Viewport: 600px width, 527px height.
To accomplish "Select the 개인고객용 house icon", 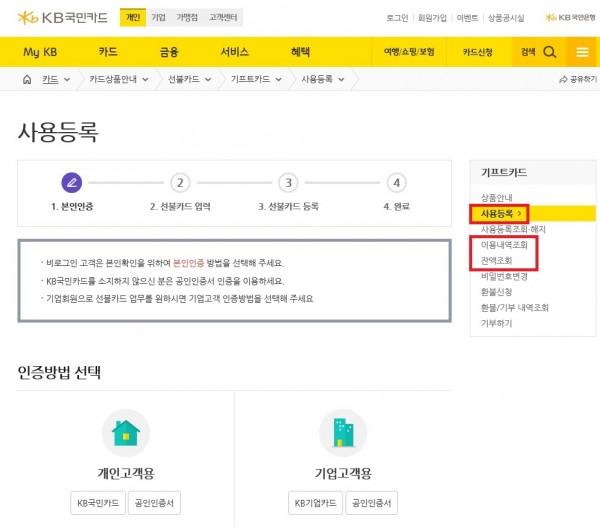I will 126,432.
